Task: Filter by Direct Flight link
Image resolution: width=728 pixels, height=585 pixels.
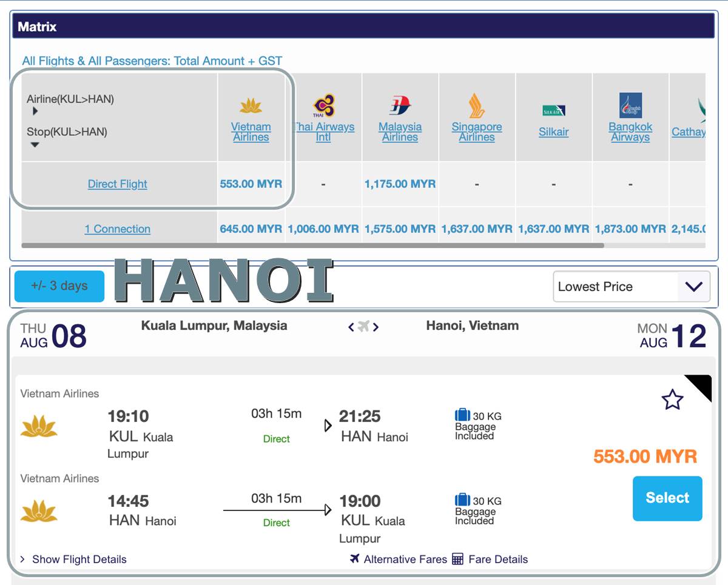Action: pyautogui.click(x=118, y=184)
